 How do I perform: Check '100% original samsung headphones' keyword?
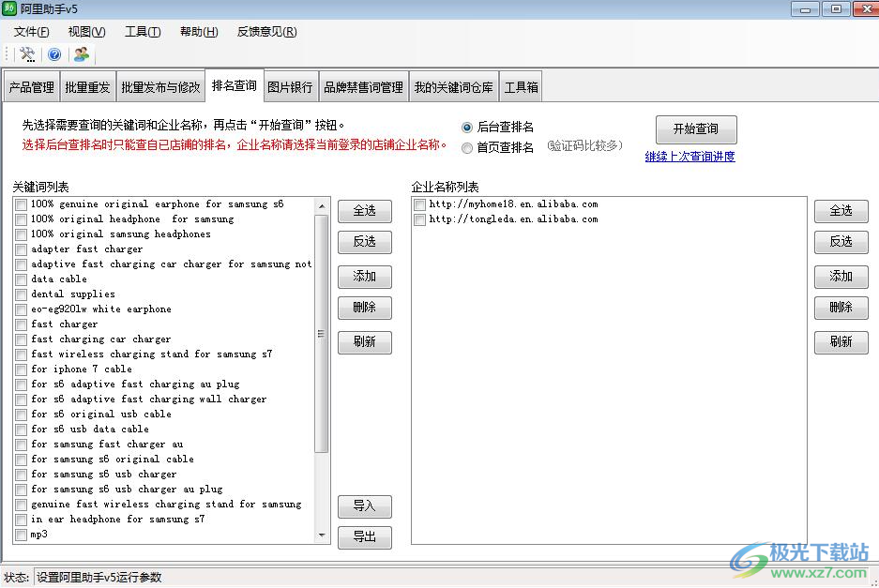pos(22,234)
